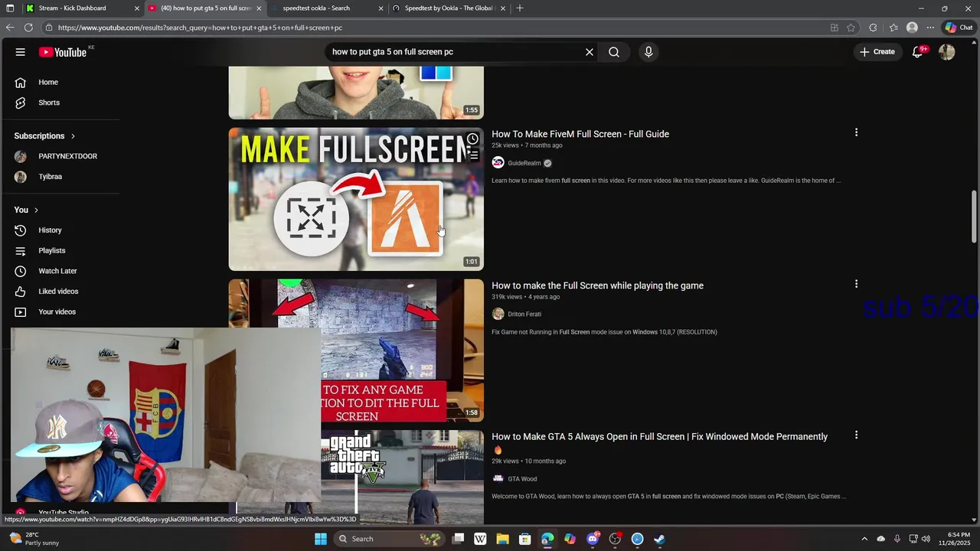
Task: Open options menu for FiveM Full Screen video
Action: 856,132
